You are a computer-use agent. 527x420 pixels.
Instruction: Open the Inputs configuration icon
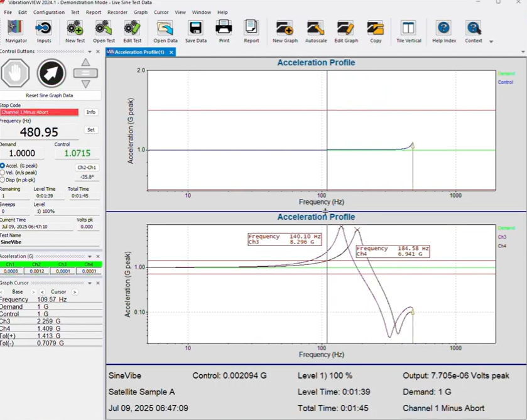point(44,31)
